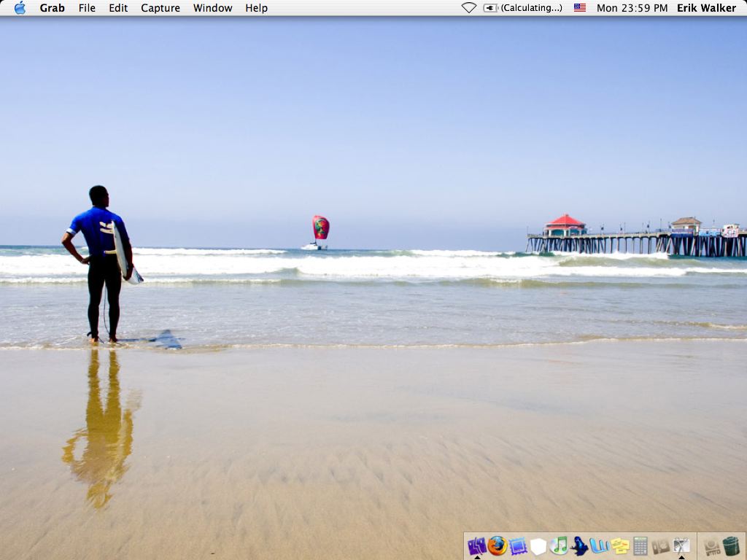747x560 pixels.
Task: Click the white cube Dock icon
Action: tap(538, 546)
